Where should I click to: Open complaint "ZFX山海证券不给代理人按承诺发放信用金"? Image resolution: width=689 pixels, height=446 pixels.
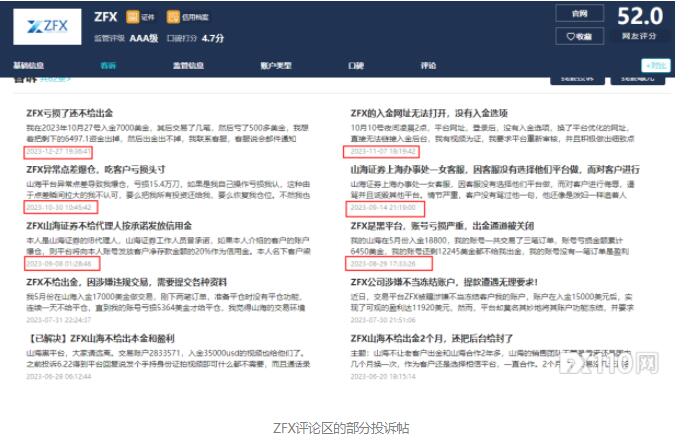click(x=109, y=226)
